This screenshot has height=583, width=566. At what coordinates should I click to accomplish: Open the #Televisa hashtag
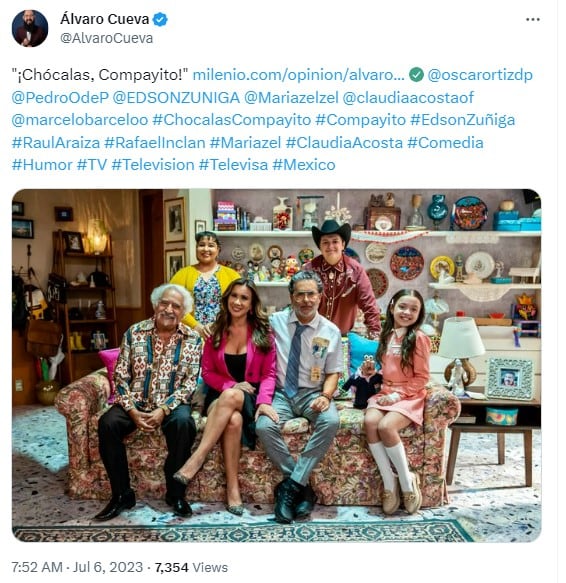[233, 165]
